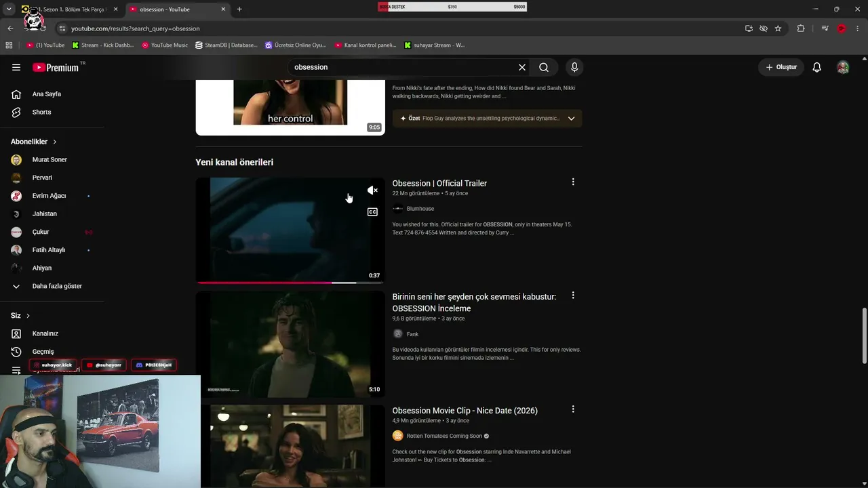Seek on the trailer preview progress bar
This screenshot has height=488, width=868.
coord(290,282)
